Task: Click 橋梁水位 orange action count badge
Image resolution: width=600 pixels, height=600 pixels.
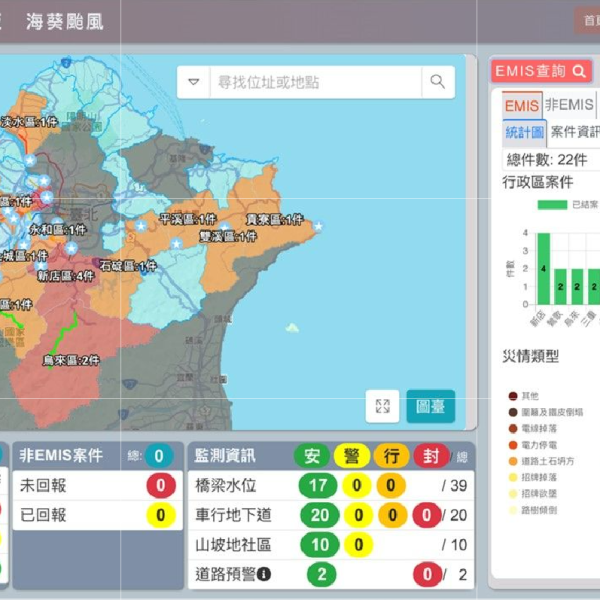Action: (391, 485)
